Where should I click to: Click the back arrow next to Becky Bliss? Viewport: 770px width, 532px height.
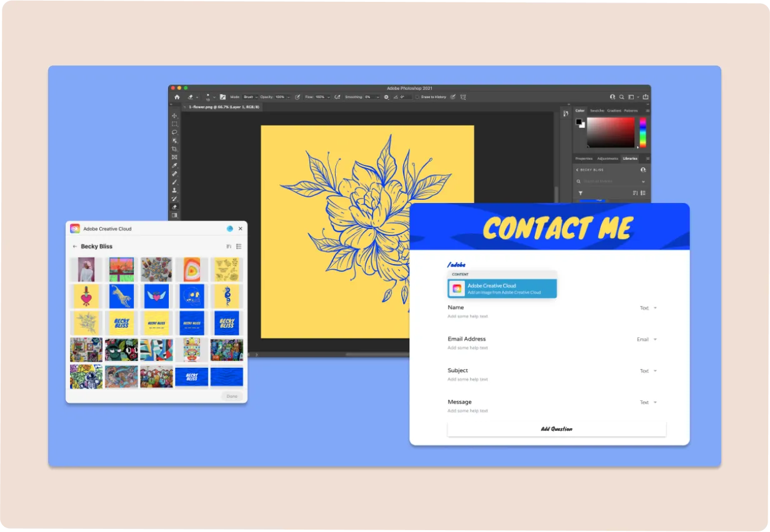[74, 246]
